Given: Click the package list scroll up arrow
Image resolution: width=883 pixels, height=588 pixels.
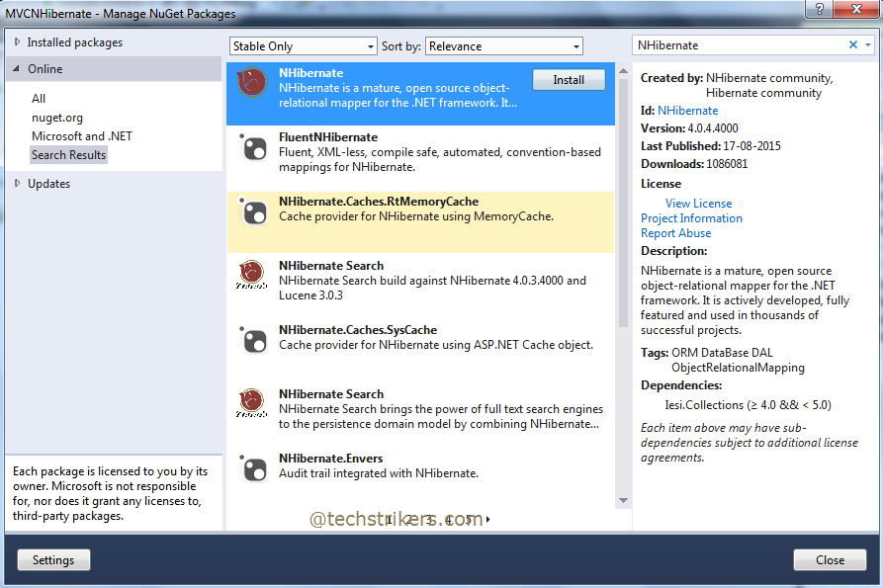Looking at the screenshot, I should 623,71.
